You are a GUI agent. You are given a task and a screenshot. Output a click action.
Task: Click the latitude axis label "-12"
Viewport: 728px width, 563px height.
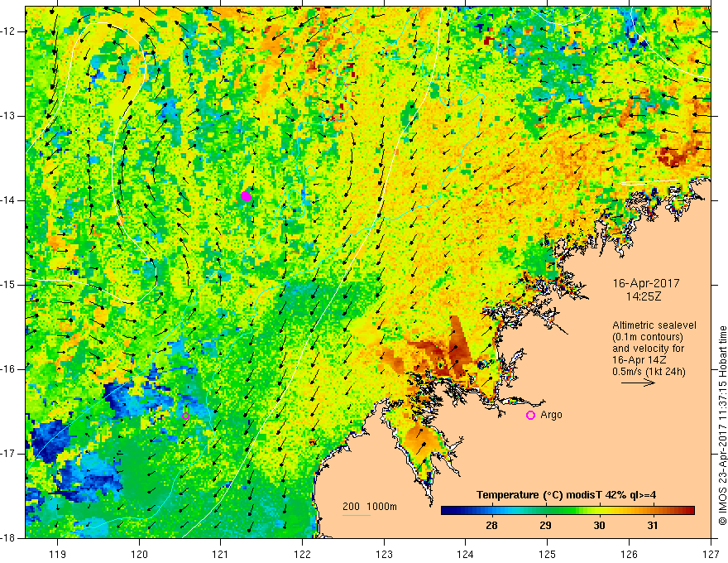[9, 31]
